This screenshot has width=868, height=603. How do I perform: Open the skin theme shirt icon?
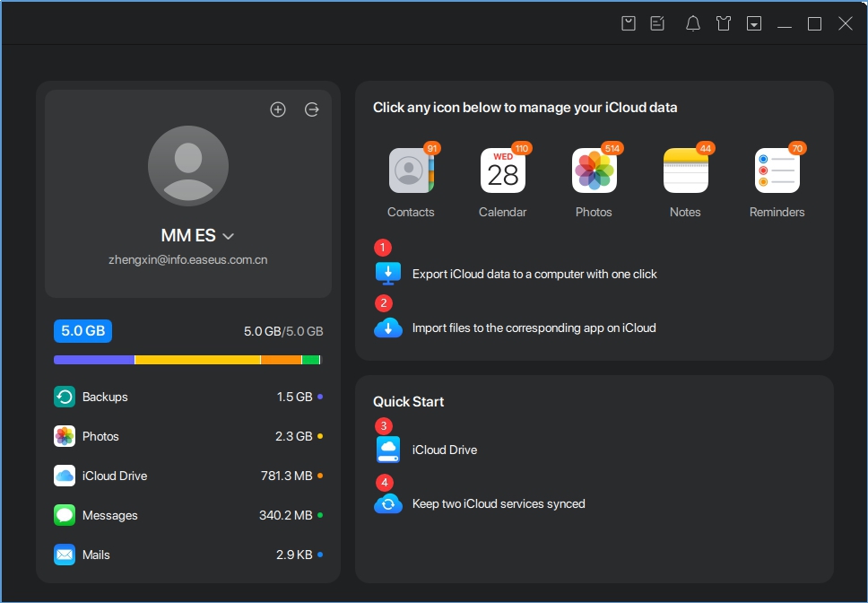724,23
